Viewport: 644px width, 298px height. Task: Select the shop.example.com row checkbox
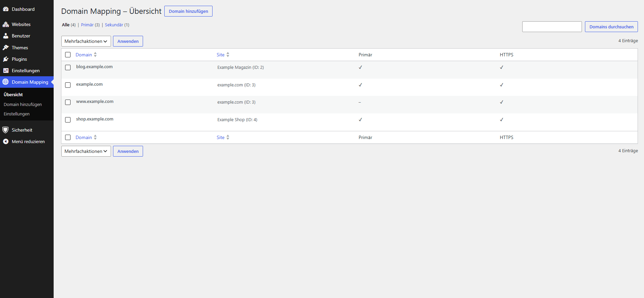68,120
